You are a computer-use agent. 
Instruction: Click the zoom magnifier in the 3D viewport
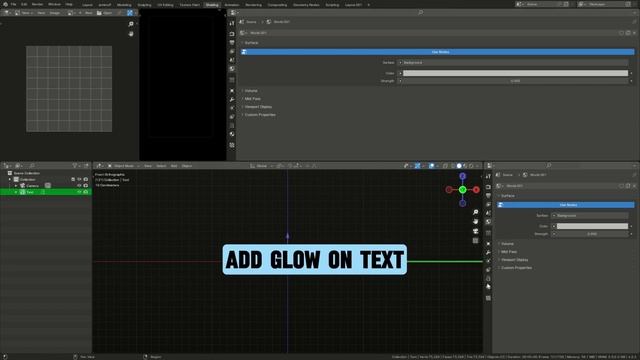coord(476,212)
